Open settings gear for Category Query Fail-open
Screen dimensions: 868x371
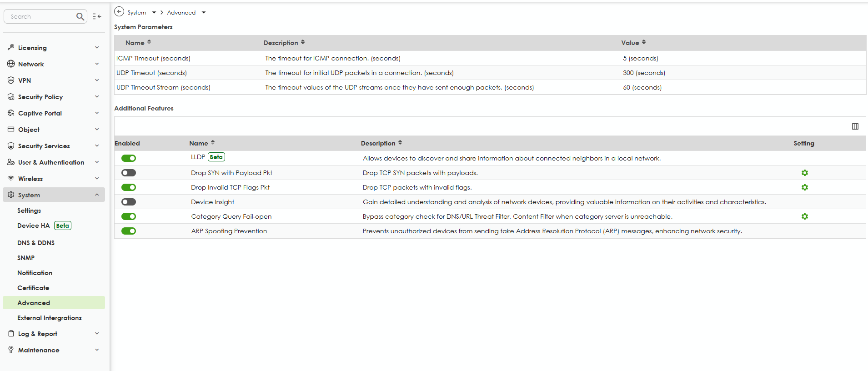(804, 216)
